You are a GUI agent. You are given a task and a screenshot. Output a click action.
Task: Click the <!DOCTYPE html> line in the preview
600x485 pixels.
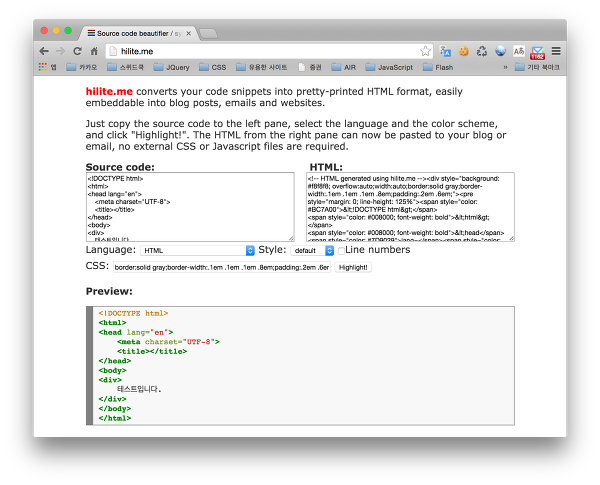(133, 313)
